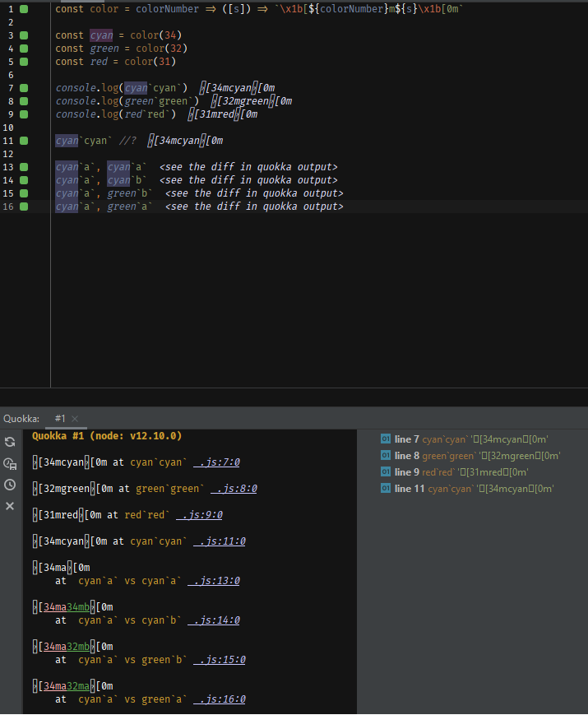Click the coverage square next to line 13

coord(23,166)
